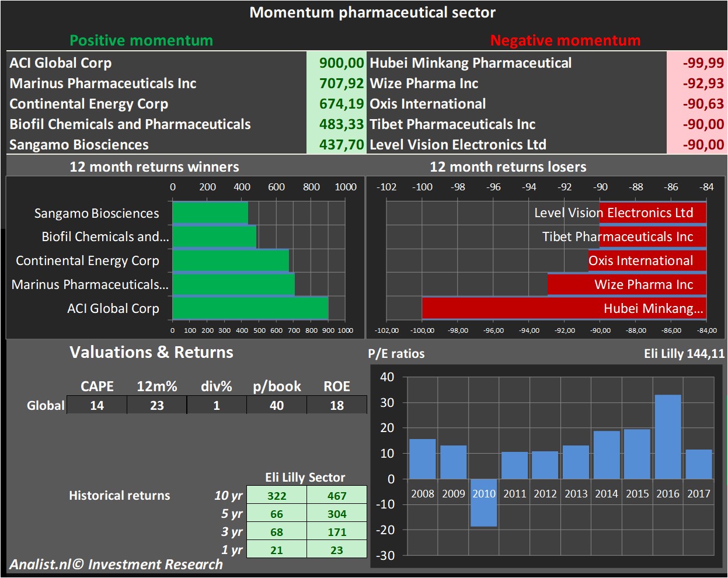Image resolution: width=728 pixels, height=578 pixels.
Task: Click the p/book value 40 cell
Action: coord(277,405)
